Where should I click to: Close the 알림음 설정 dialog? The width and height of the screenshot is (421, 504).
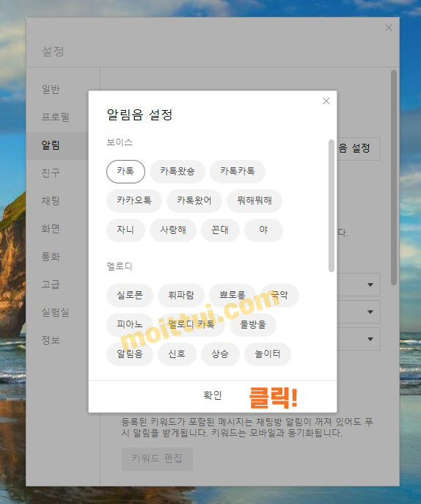pos(326,101)
